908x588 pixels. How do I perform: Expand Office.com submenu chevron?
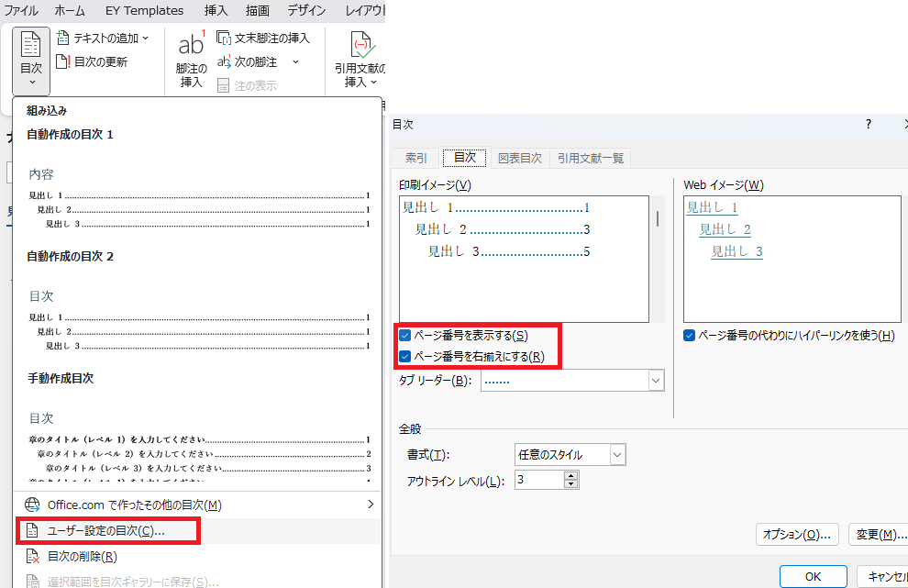pos(371,505)
